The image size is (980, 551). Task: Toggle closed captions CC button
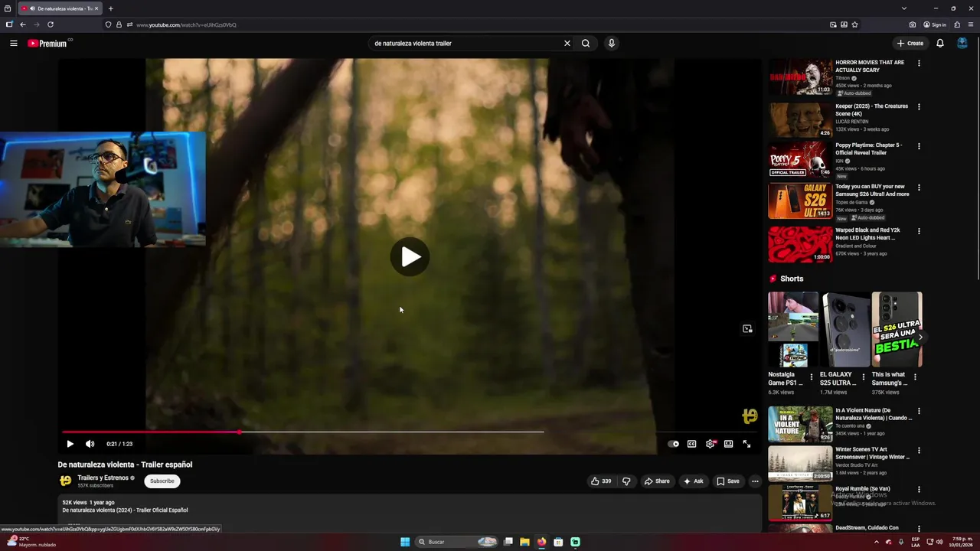(691, 444)
